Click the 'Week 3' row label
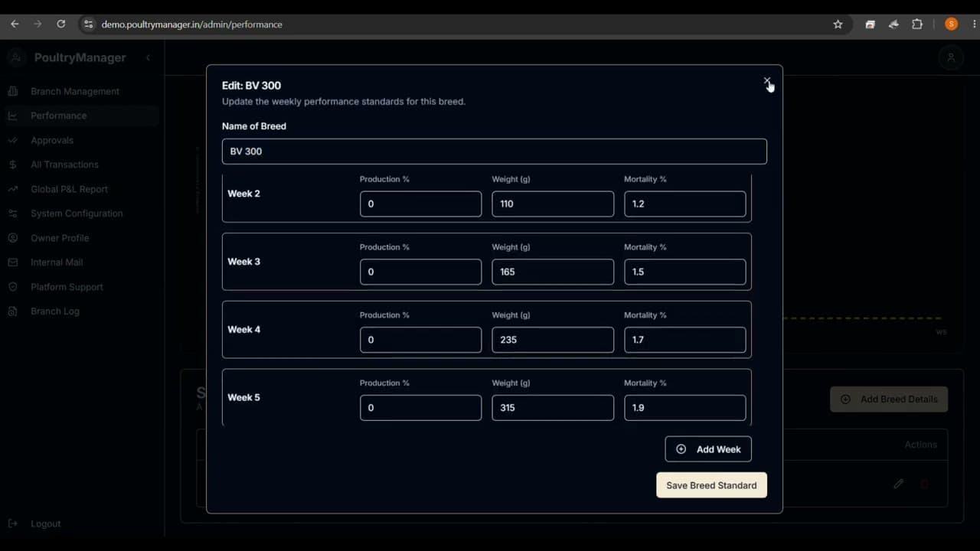The height and width of the screenshot is (551, 980). 243,262
